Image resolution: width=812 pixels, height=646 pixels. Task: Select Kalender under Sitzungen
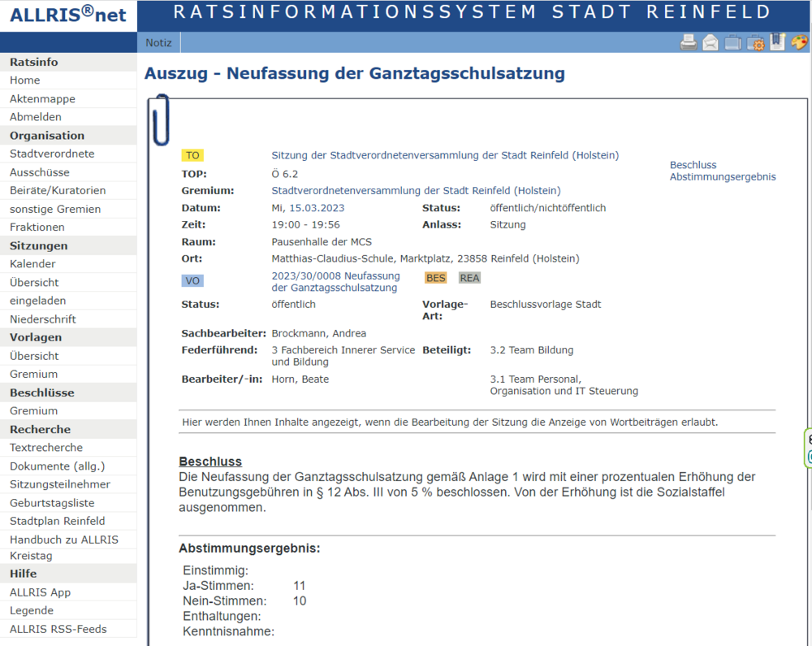click(x=32, y=264)
